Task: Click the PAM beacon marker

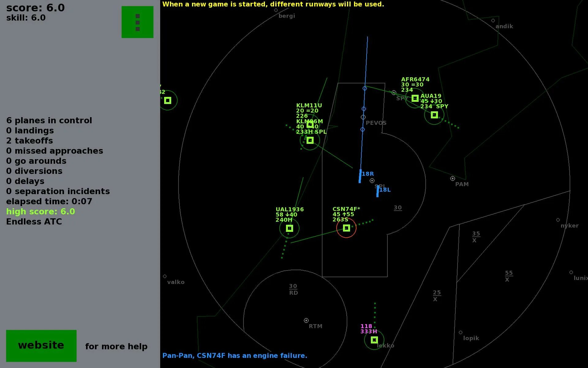Action: 452,178
